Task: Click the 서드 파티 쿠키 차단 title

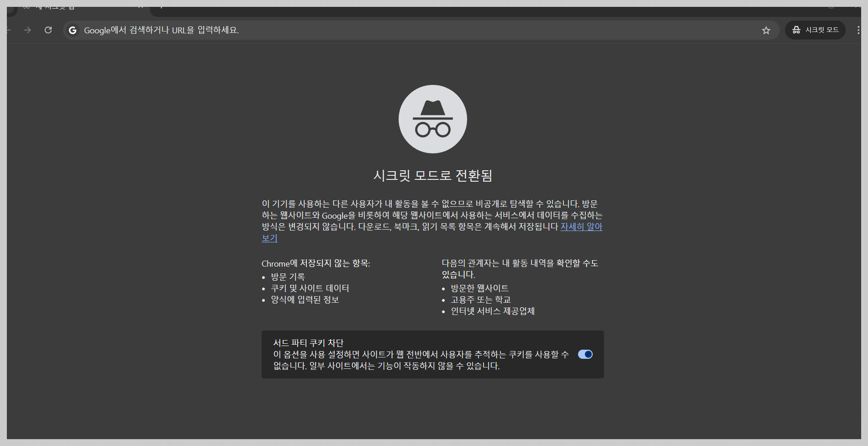Action: [x=308, y=343]
